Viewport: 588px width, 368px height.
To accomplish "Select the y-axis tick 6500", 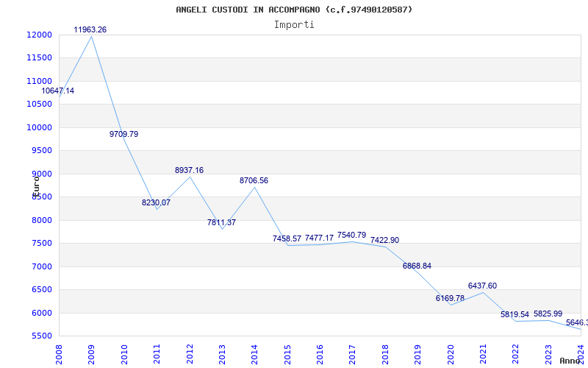I will pos(41,289).
